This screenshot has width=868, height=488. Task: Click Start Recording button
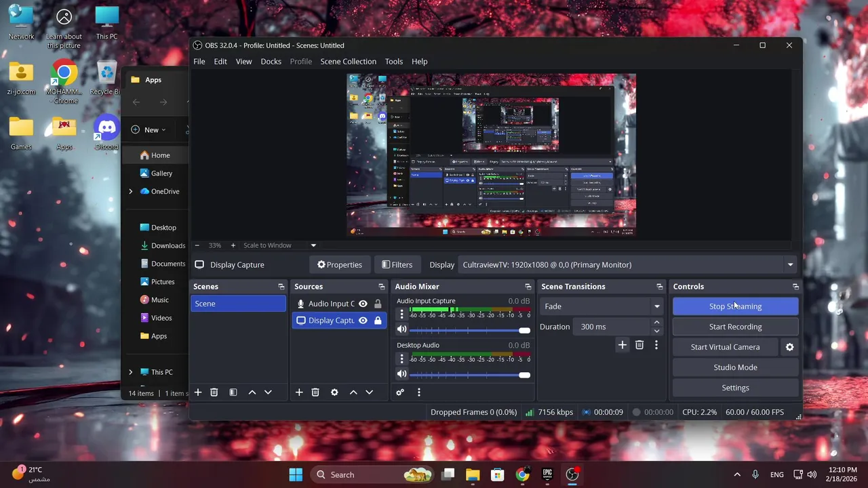pyautogui.click(x=735, y=327)
